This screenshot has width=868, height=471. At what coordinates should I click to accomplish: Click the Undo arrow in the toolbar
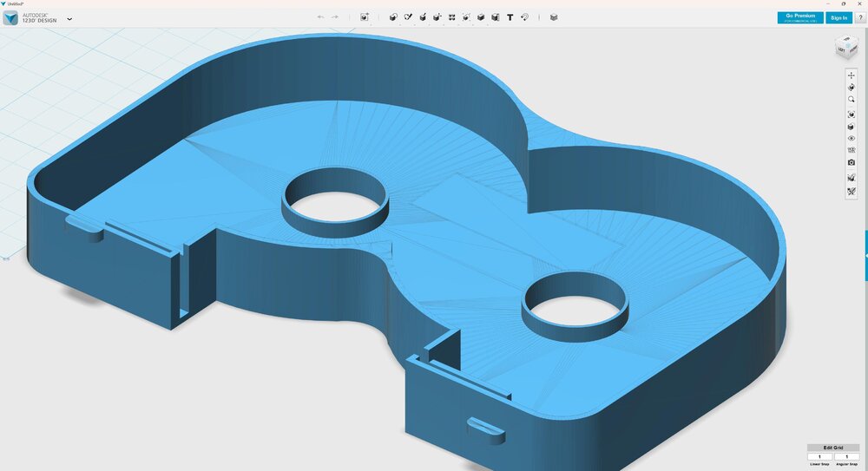(321, 17)
